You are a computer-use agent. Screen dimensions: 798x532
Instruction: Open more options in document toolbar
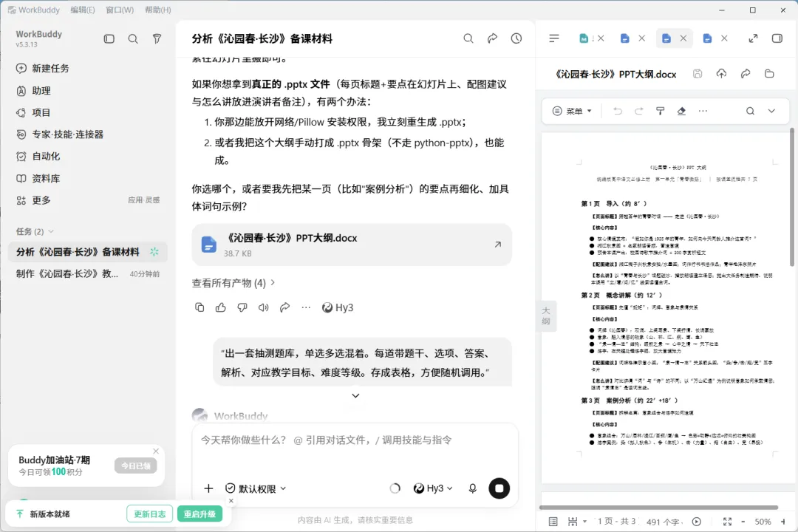coord(703,111)
